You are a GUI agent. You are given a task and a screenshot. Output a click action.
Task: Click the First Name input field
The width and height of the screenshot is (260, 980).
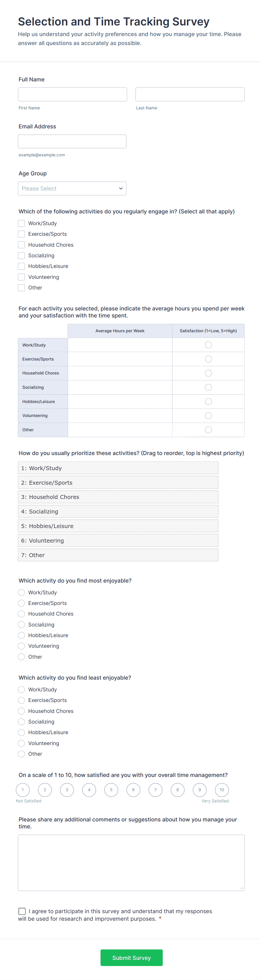click(x=72, y=94)
